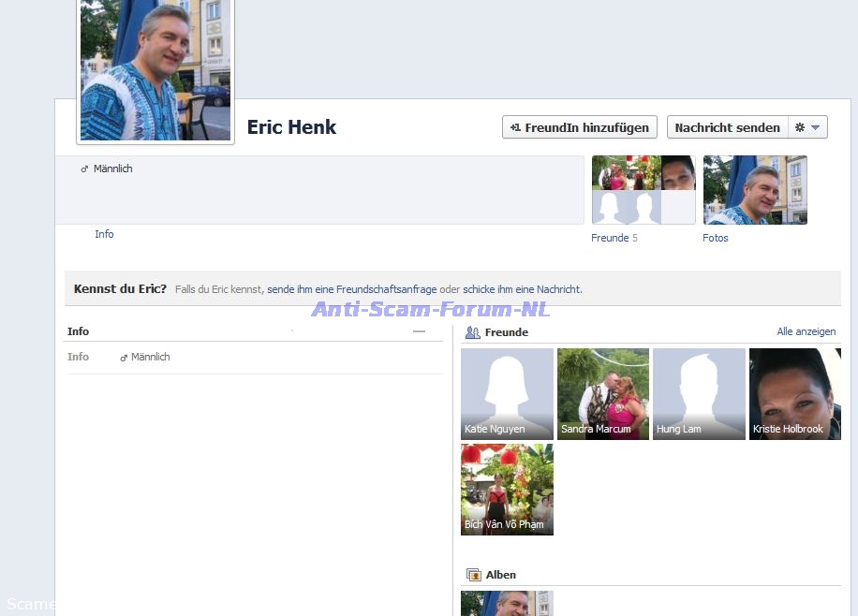Image resolution: width=858 pixels, height=616 pixels.
Task: Click the Freunde collage thumbnail
Action: point(643,190)
